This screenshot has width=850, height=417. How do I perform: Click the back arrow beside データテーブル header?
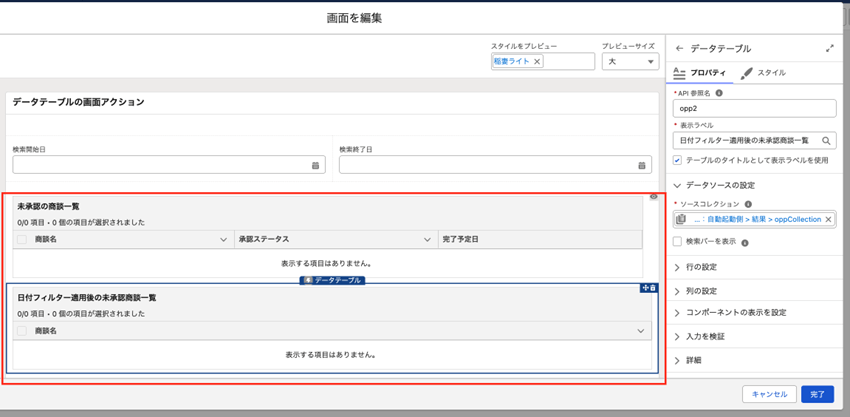(680, 48)
